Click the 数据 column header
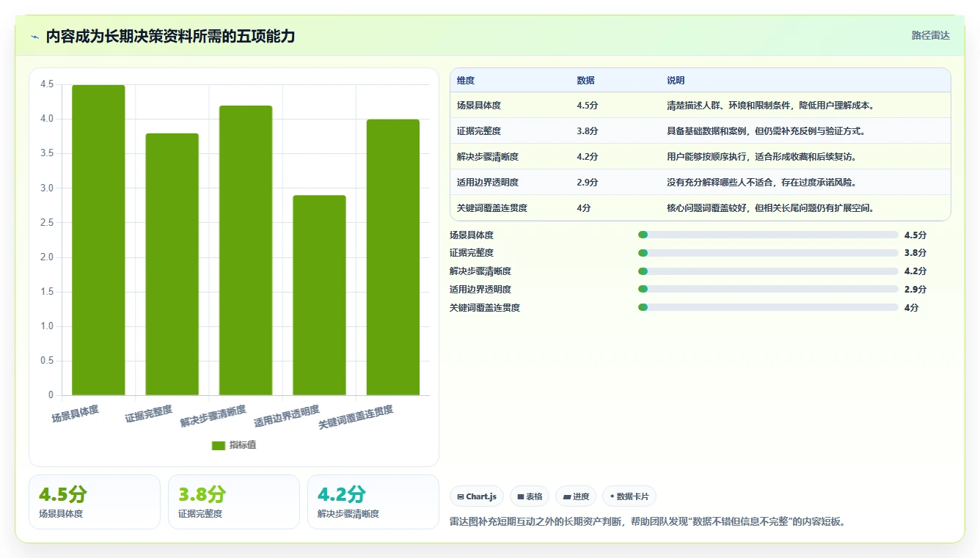This screenshot has height=558, width=980. tap(585, 81)
